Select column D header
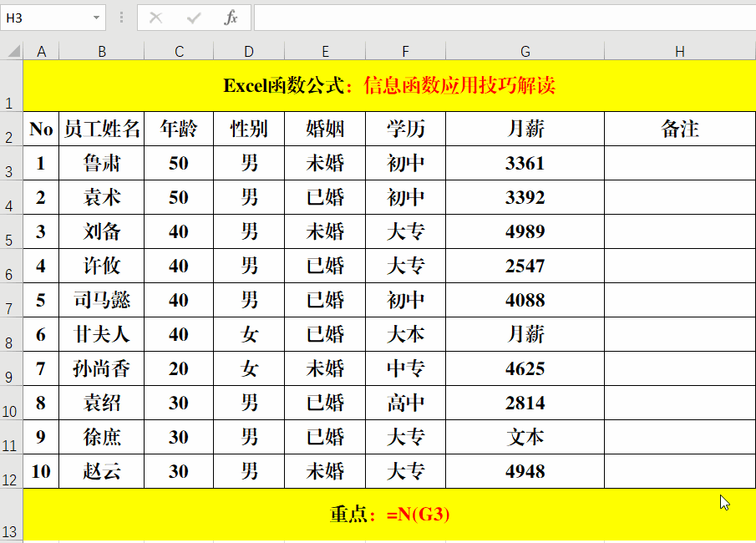 tap(249, 51)
